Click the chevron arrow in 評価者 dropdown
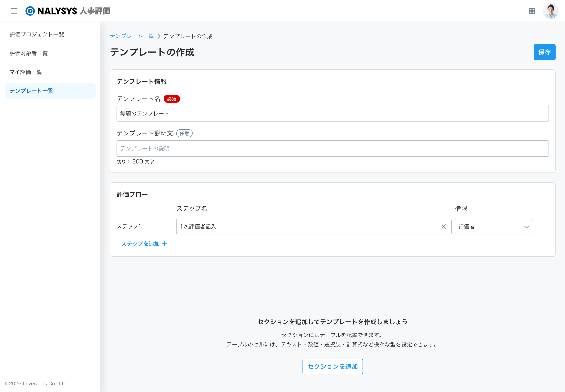This screenshot has width=565, height=392. point(526,227)
